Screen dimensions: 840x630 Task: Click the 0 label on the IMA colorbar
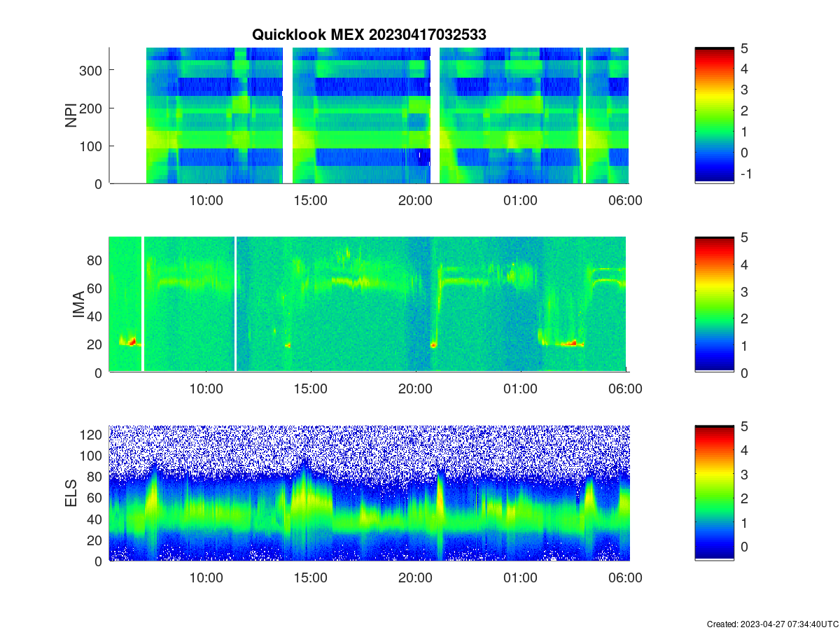744,372
